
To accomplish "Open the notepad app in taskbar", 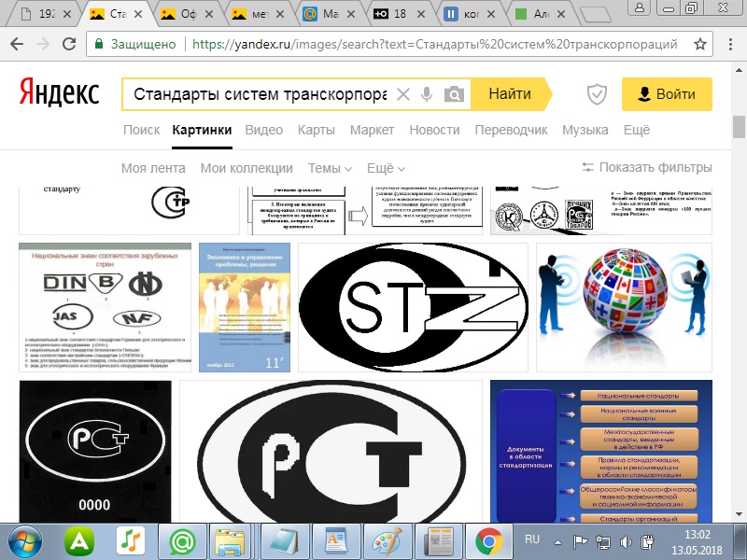I will tap(285, 541).
